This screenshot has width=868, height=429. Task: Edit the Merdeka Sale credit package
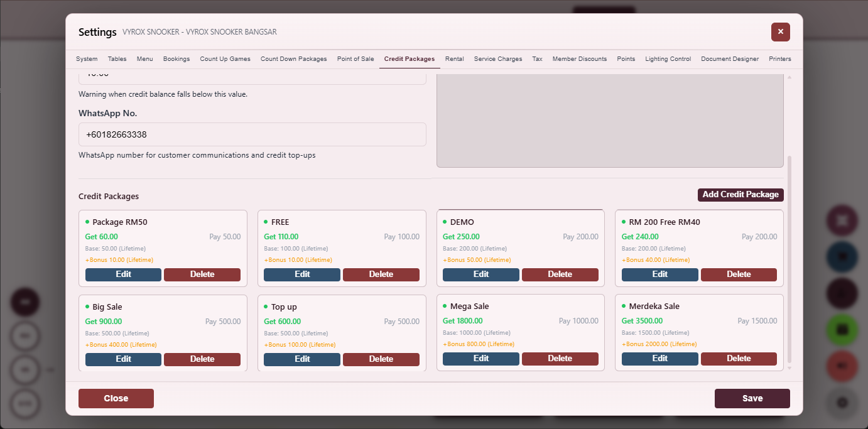pos(660,359)
